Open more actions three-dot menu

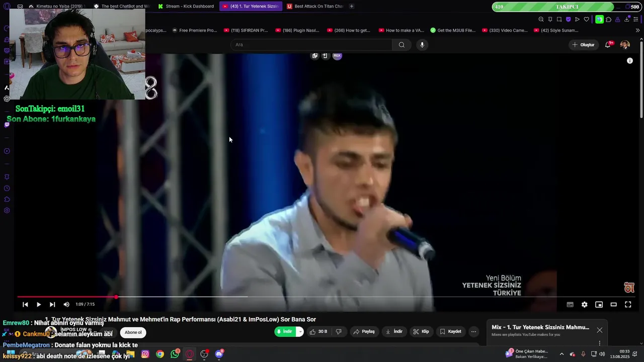473,331
